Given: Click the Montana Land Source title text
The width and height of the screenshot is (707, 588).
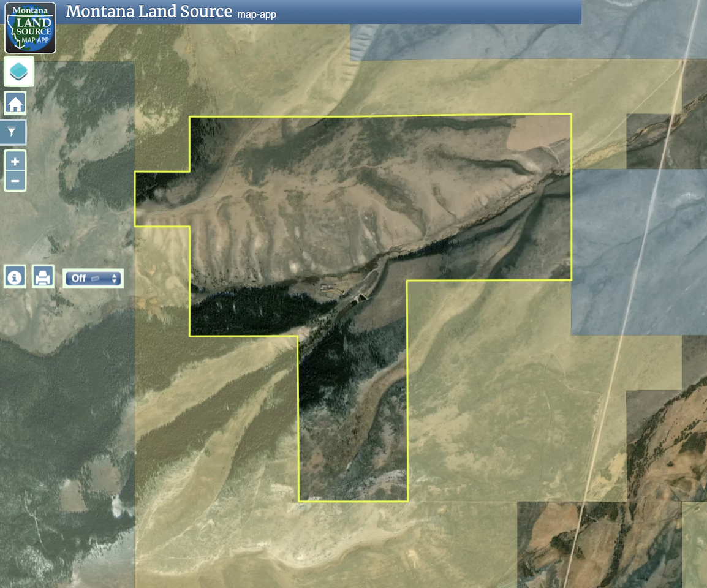Looking at the screenshot, I should point(149,11).
